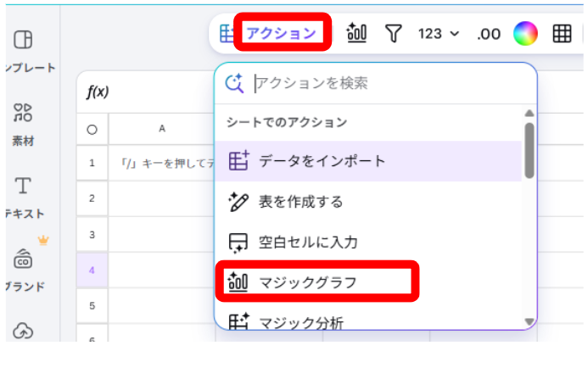Click the .00 decimal places button
The height and width of the screenshot is (368, 588).
(489, 34)
